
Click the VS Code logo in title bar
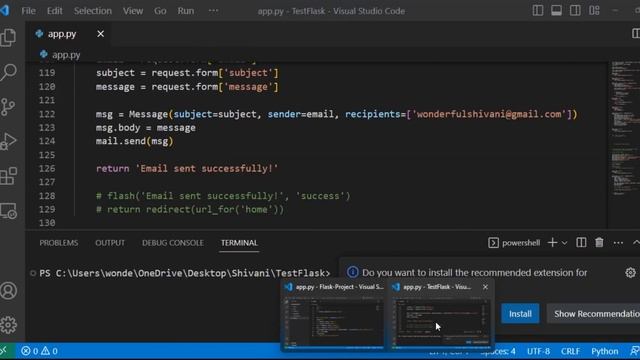tap(4, 10)
